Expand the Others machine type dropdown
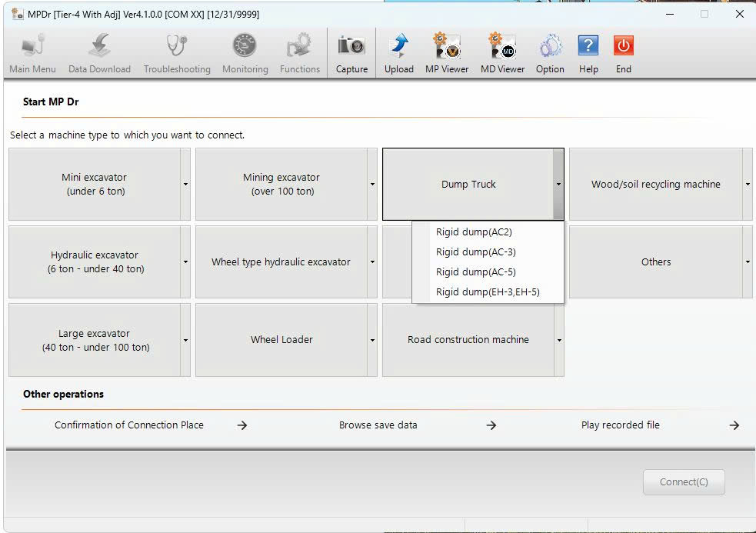Viewport: 756px width, 533px height. coord(747,262)
